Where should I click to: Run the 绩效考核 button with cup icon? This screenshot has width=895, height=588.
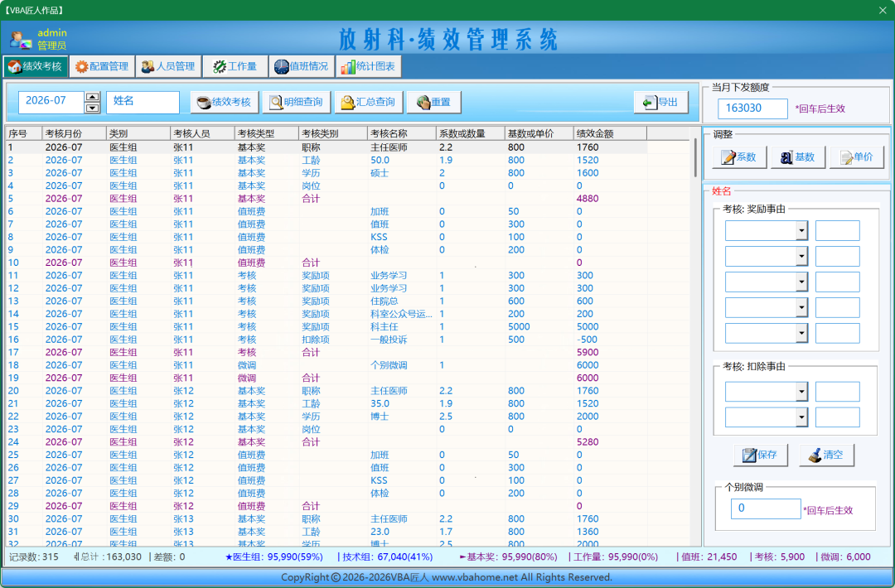pyautogui.click(x=225, y=102)
